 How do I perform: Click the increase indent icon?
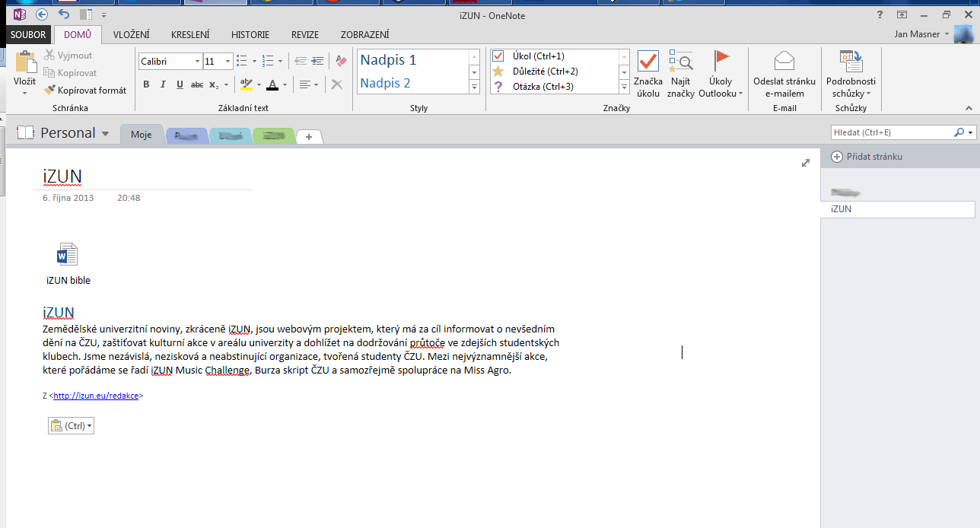pos(317,61)
